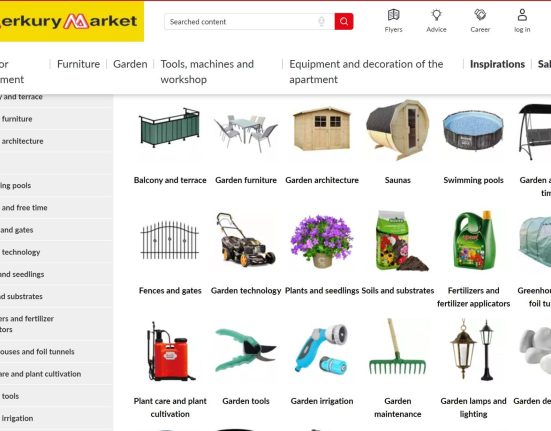551x431 pixels.
Task: Click the Merkury Market logo
Action: pyautogui.click(x=72, y=21)
